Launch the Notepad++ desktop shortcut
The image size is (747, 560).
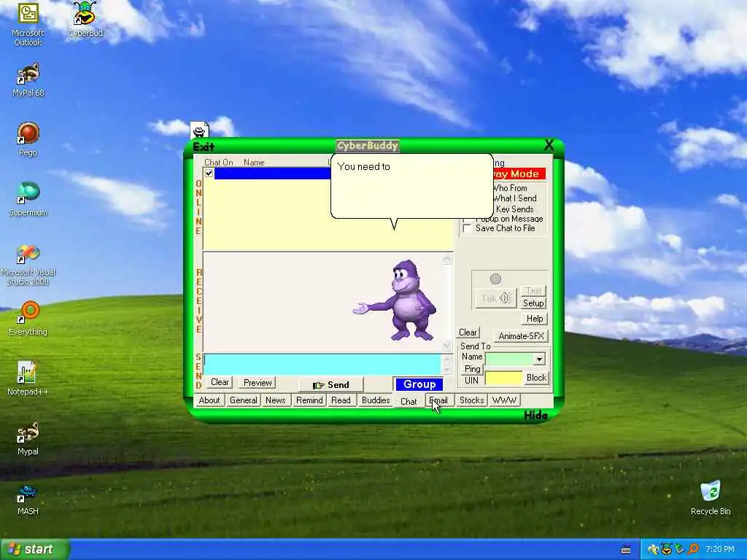(28, 378)
